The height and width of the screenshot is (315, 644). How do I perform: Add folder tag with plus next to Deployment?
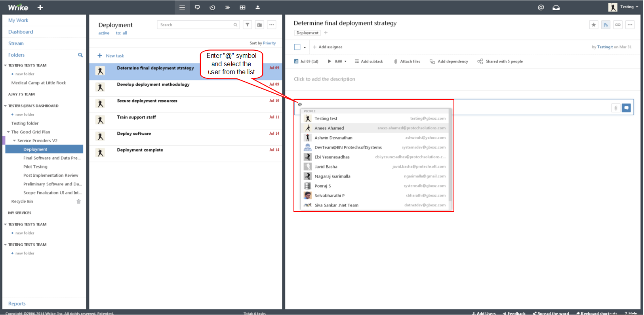coord(326,33)
